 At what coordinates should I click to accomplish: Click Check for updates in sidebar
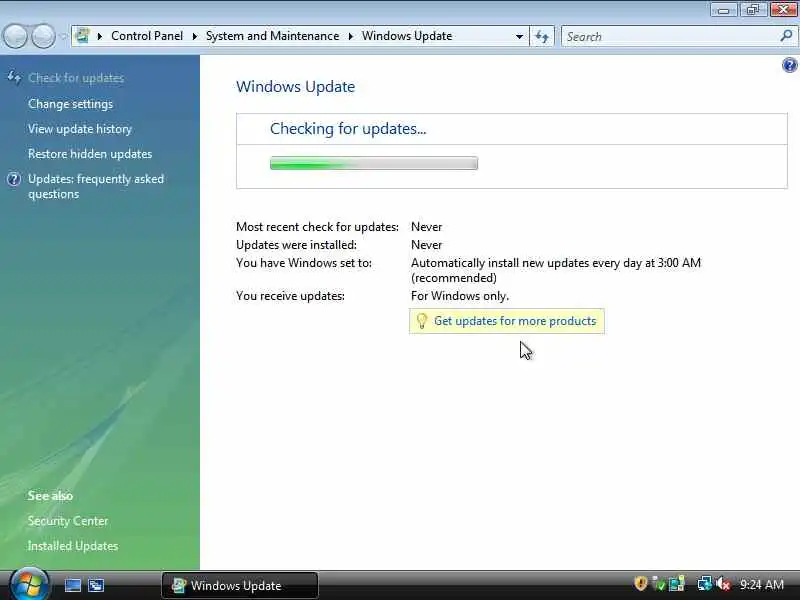pos(76,78)
